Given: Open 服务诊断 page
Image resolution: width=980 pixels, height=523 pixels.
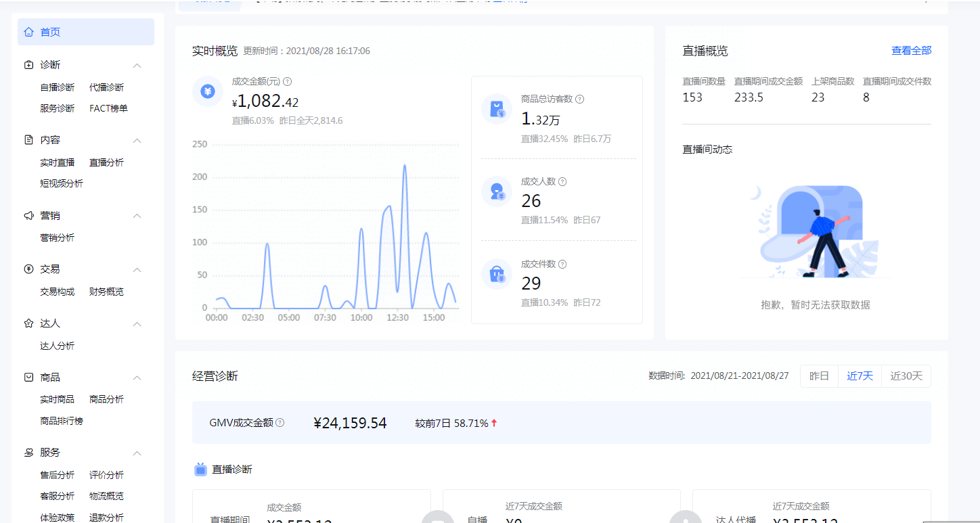Looking at the screenshot, I should pyautogui.click(x=58, y=108).
